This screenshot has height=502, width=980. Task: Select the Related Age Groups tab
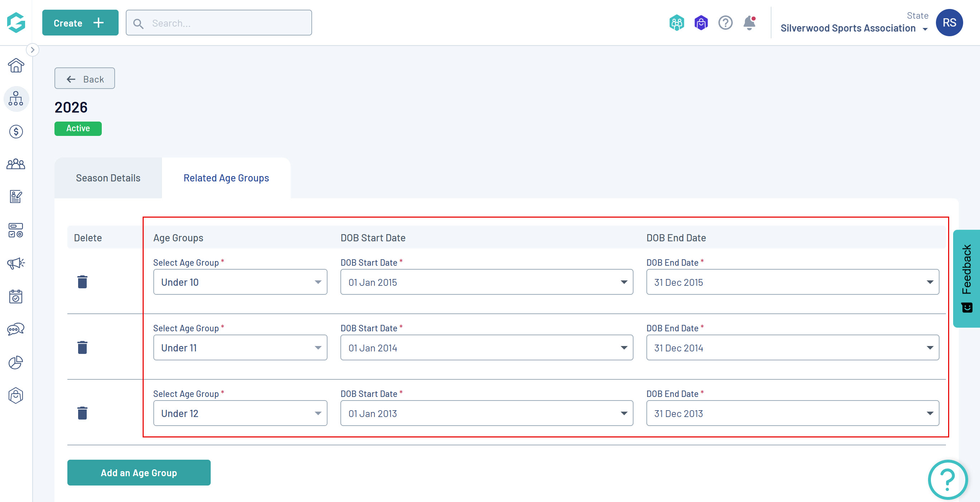tap(226, 178)
